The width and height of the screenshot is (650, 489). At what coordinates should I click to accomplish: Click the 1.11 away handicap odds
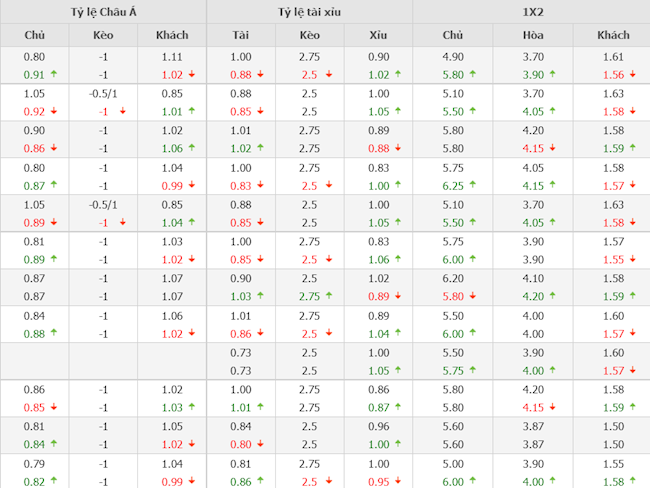point(171,57)
